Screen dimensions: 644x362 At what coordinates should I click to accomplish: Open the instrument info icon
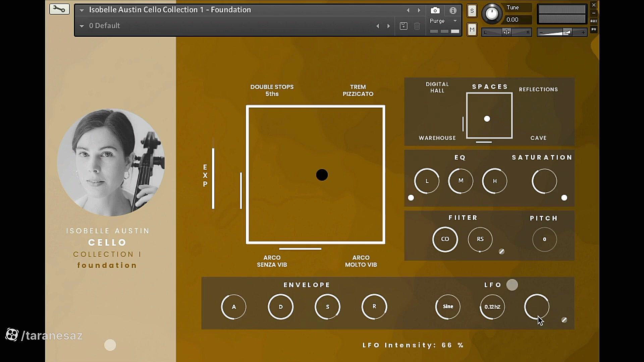(453, 10)
